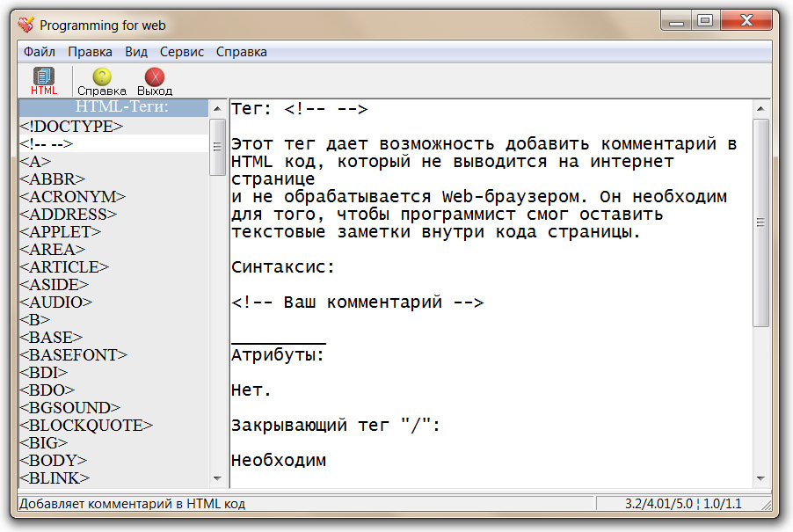Click the HTML-Теги list header
793x532 pixels.
coord(113,107)
